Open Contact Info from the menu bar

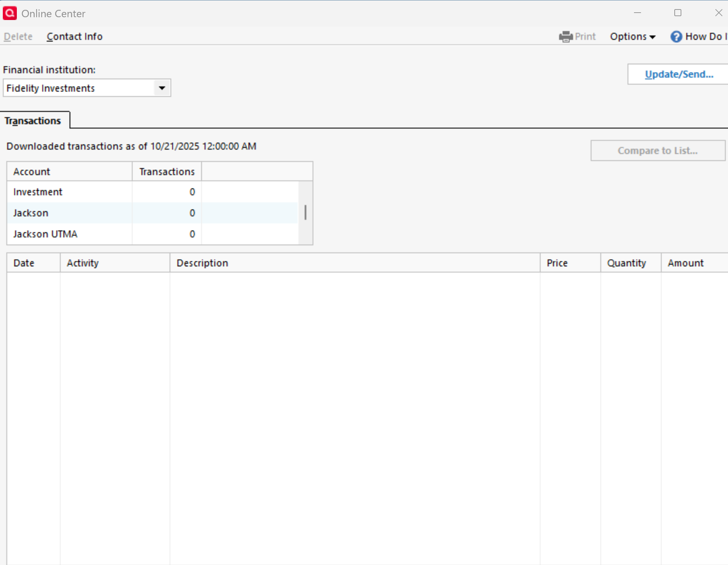coord(74,37)
